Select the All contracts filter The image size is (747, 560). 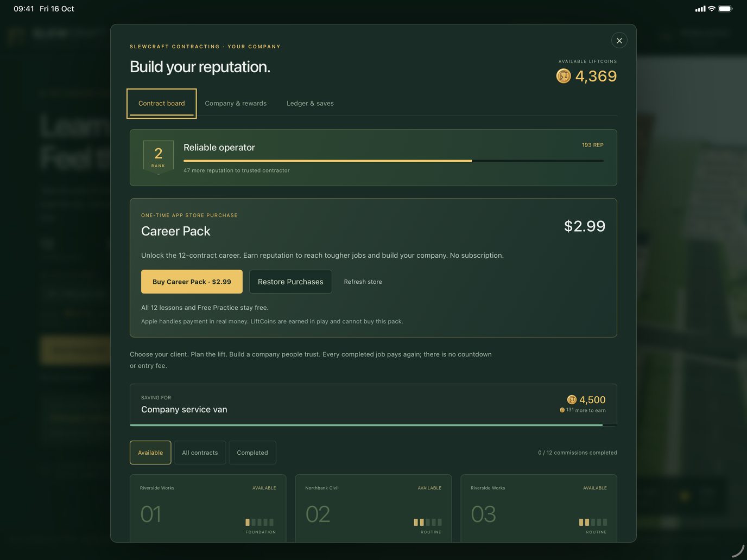point(200,453)
